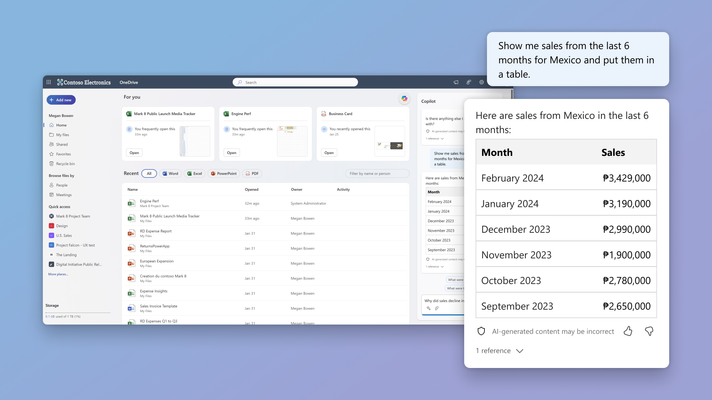
Task: Click the Search box in header
Action: [295, 82]
